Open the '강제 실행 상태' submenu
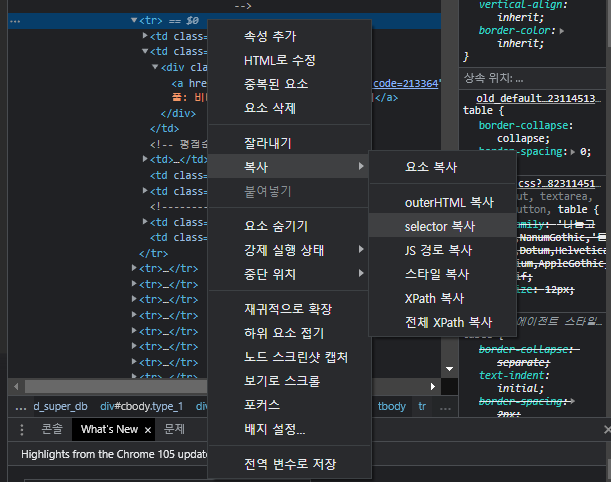Viewport: 611px width, 482px height. [289, 250]
